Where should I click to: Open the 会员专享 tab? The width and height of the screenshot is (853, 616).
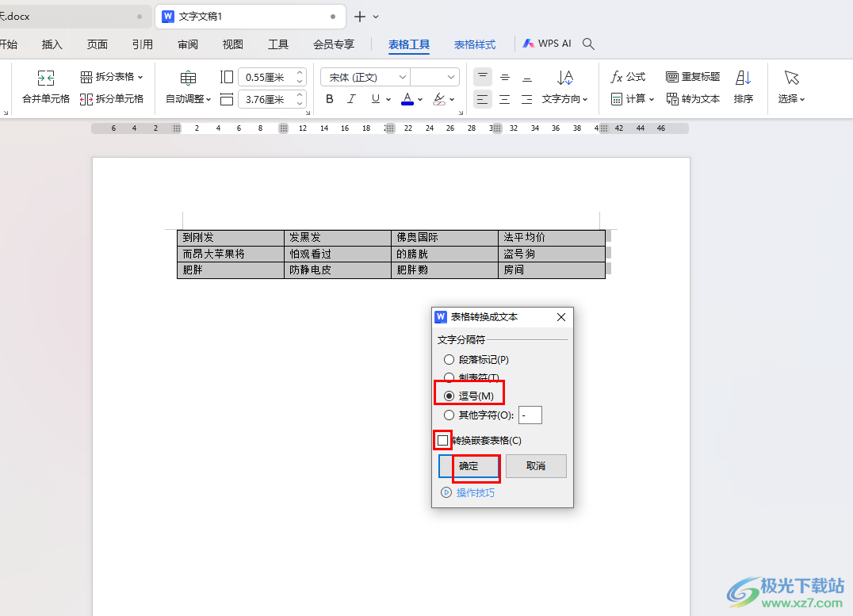pos(334,44)
